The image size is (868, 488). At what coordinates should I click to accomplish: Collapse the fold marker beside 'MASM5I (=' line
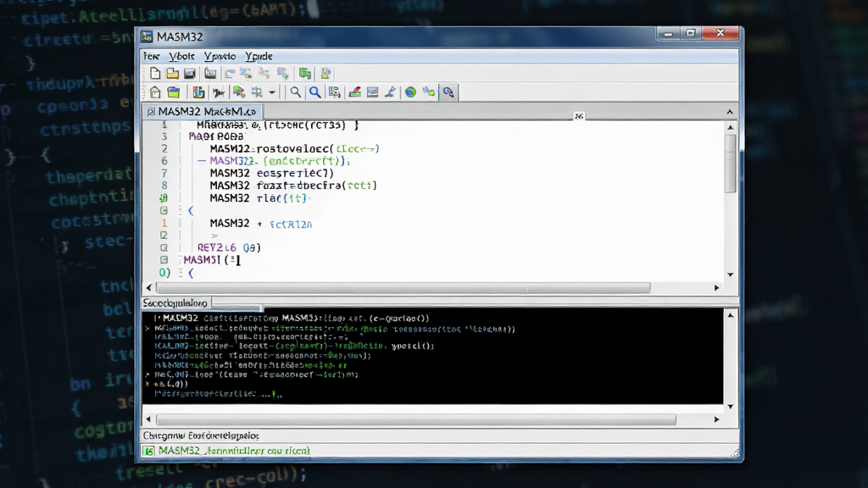[x=164, y=259]
